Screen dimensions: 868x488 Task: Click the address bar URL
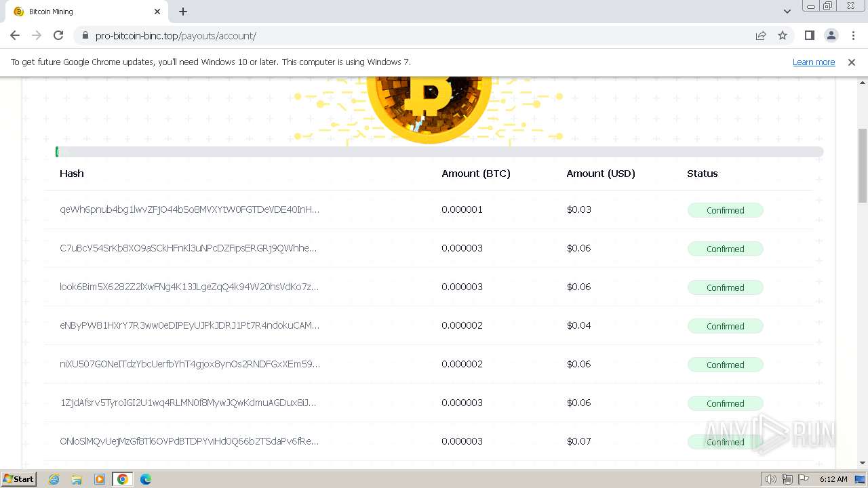pyautogui.click(x=176, y=35)
